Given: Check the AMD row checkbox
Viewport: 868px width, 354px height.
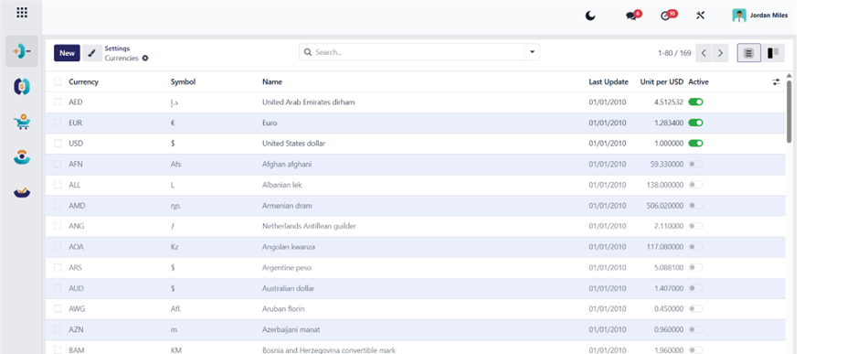Looking at the screenshot, I should pos(58,206).
